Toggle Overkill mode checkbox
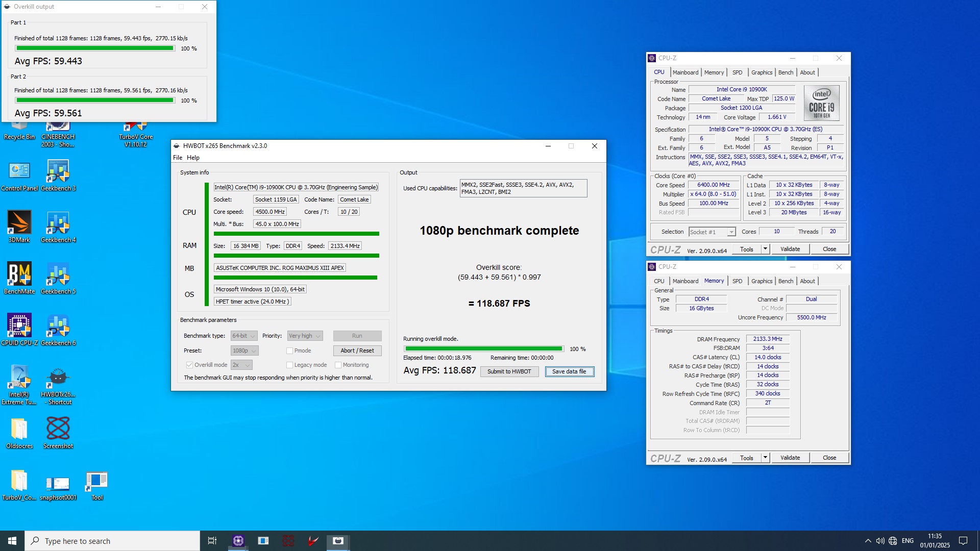Screen dimensions: 980x551 [189, 365]
